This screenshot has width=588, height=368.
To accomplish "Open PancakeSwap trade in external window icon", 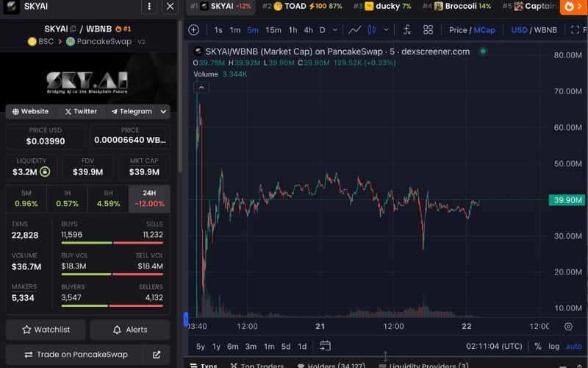I will tap(157, 355).
